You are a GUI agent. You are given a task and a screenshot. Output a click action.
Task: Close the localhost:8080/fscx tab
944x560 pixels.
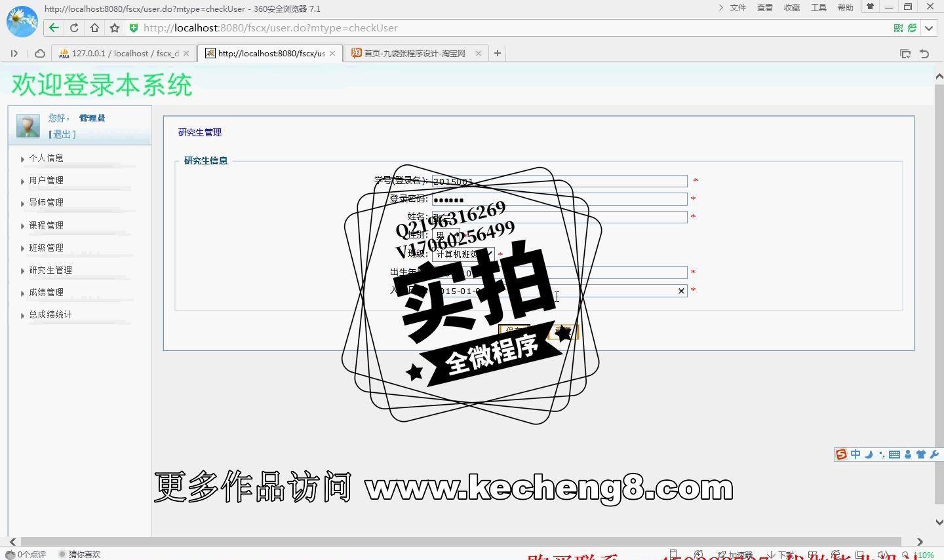tap(332, 54)
